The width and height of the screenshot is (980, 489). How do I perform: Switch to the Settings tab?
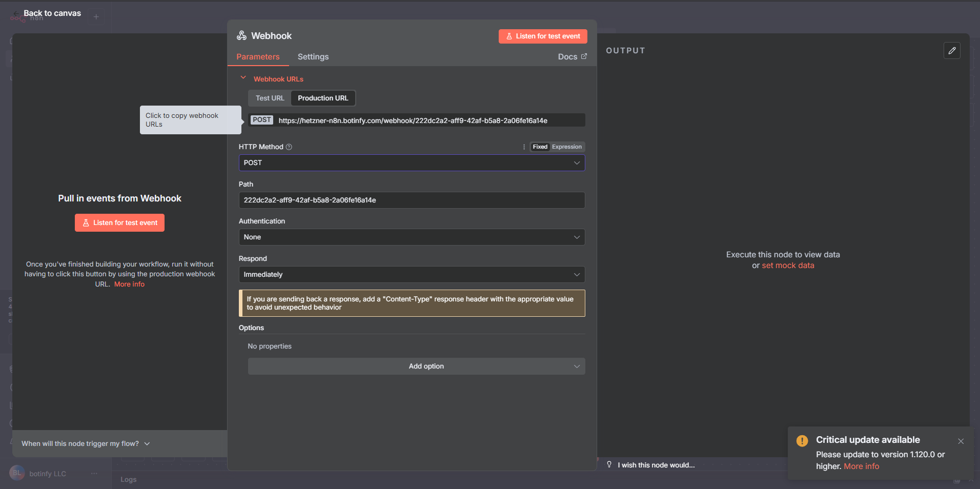pyautogui.click(x=313, y=56)
